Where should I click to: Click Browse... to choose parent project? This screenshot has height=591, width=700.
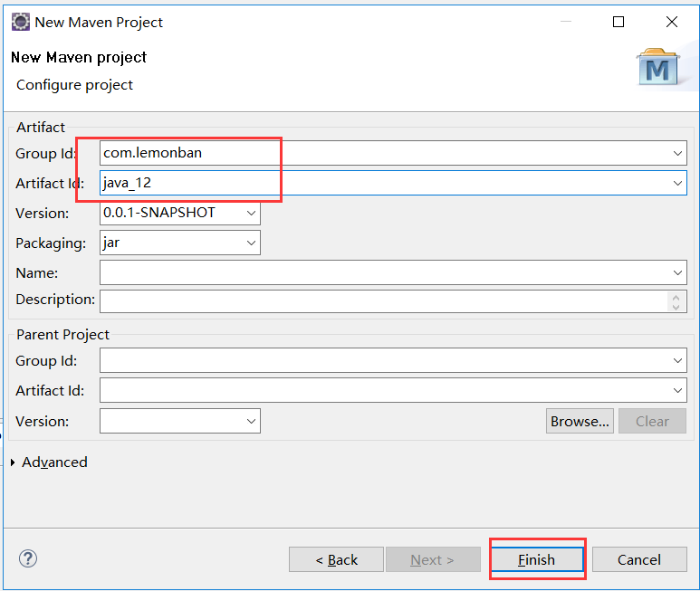[x=580, y=422]
